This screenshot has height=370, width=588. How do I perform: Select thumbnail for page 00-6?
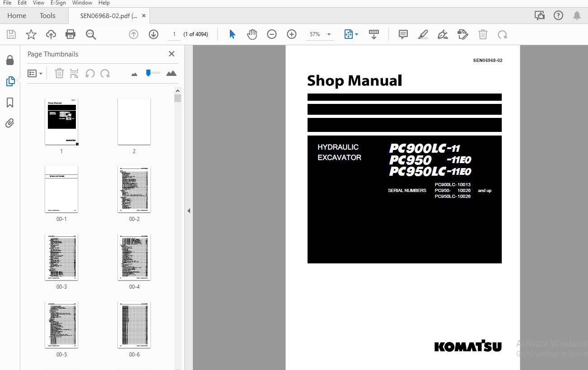pyautogui.click(x=134, y=325)
